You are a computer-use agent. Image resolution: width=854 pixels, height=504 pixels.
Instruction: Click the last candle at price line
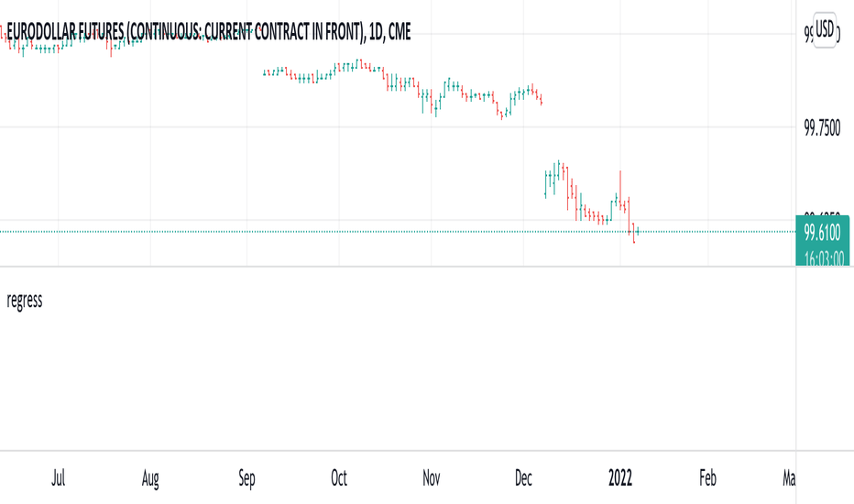pyautogui.click(x=637, y=232)
